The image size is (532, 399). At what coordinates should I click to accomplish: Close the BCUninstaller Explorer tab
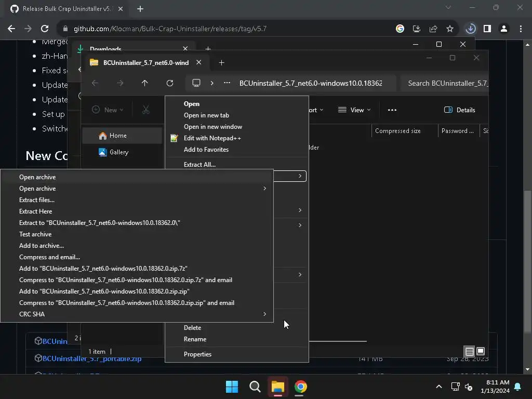199,62
